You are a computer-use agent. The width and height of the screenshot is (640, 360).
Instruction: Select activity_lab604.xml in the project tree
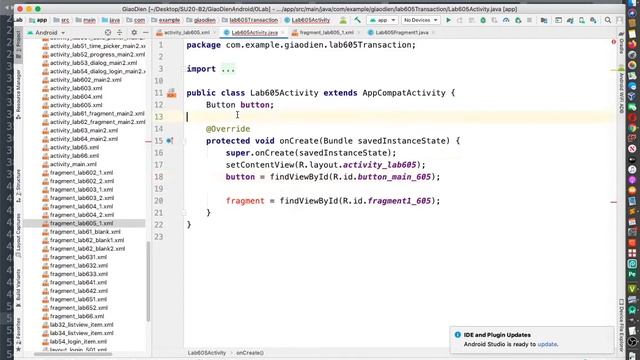tap(76, 97)
